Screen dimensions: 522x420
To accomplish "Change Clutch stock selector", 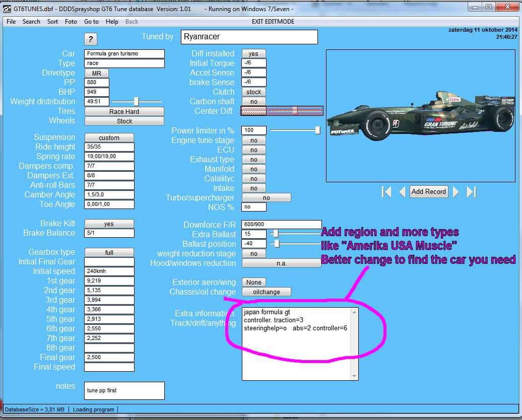I will coord(253,92).
